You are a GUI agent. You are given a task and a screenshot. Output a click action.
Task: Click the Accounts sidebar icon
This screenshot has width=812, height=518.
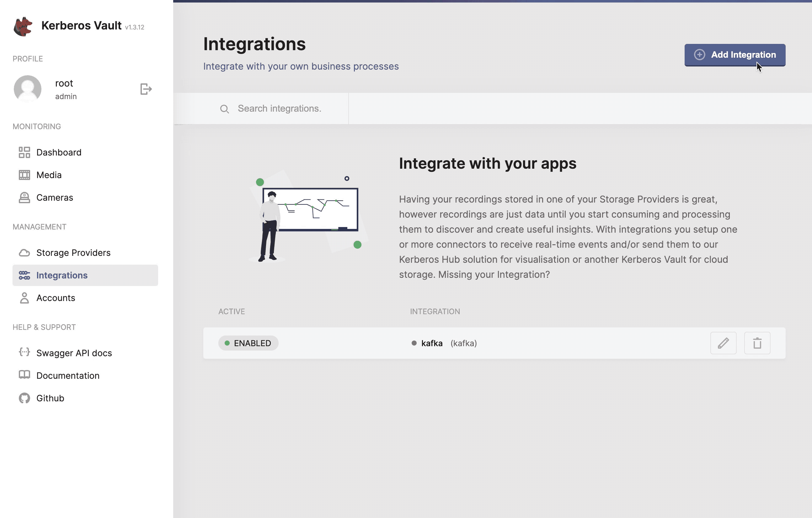click(x=24, y=298)
